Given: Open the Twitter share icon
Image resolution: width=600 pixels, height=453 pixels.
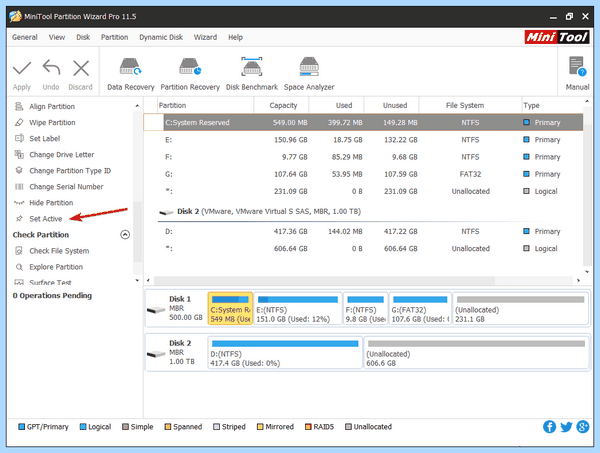Looking at the screenshot, I should [x=566, y=427].
